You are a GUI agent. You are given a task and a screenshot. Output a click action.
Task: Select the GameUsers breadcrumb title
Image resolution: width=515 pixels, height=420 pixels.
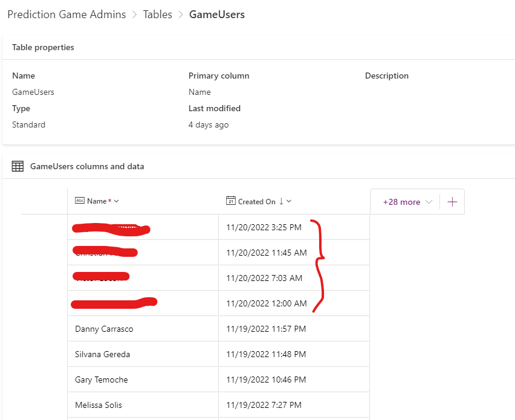click(216, 14)
